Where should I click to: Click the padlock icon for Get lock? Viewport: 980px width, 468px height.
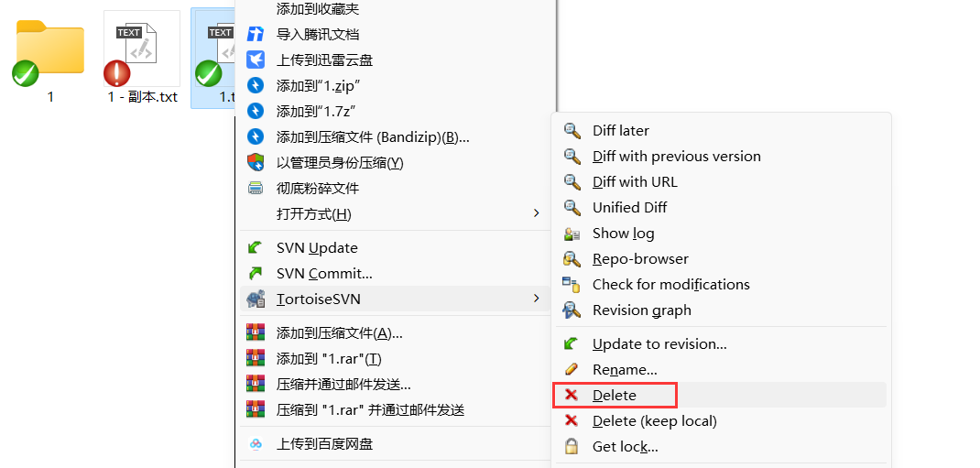572,447
